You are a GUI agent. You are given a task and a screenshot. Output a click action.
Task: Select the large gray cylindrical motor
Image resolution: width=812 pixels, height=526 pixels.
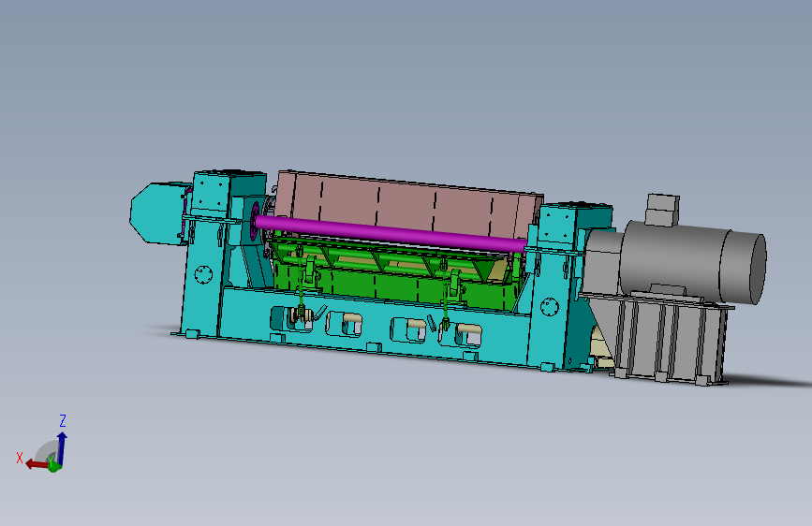(x=694, y=261)
